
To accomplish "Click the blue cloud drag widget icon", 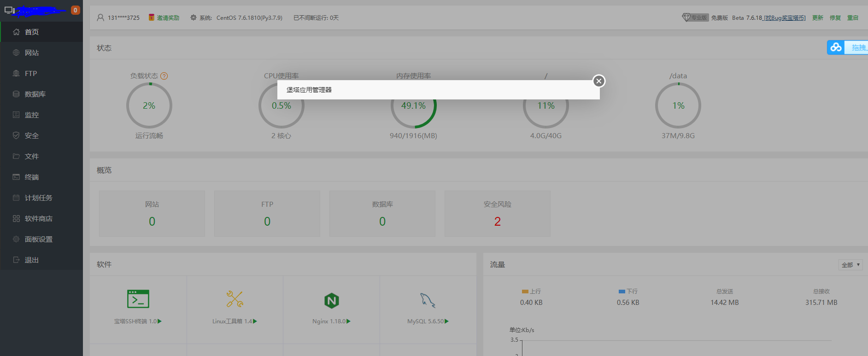I will coord(836,47).
